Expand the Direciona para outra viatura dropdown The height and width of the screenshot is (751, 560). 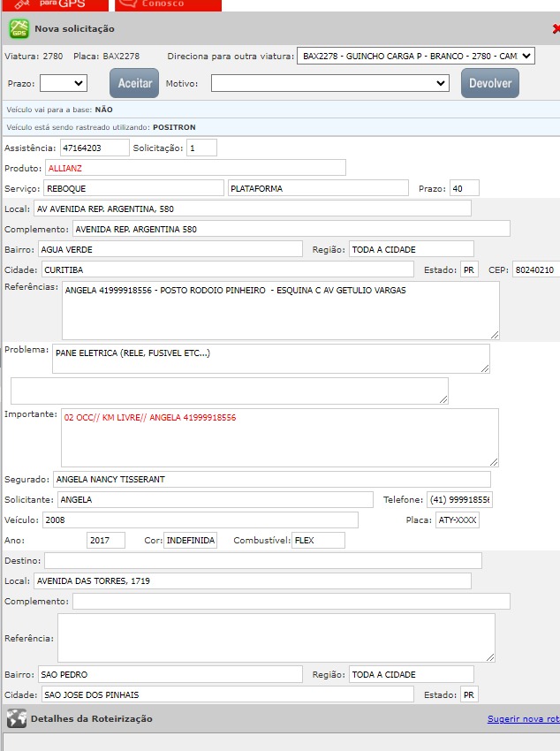point(416,56)
